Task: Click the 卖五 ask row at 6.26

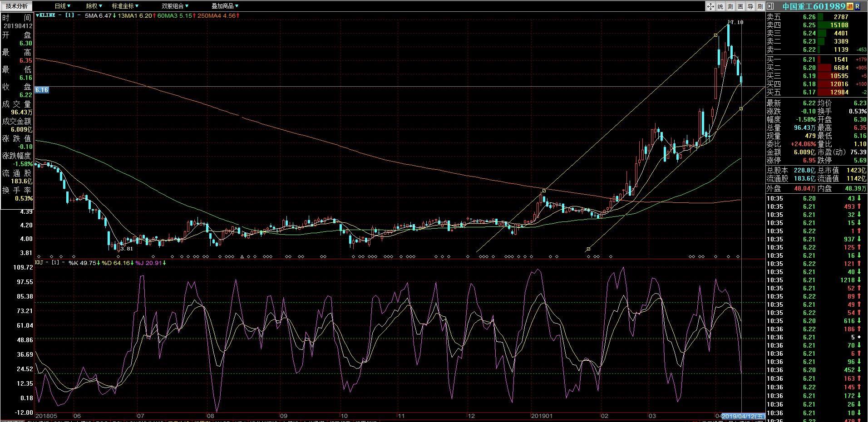Action: pyautogui.click(x=816, y=17)
